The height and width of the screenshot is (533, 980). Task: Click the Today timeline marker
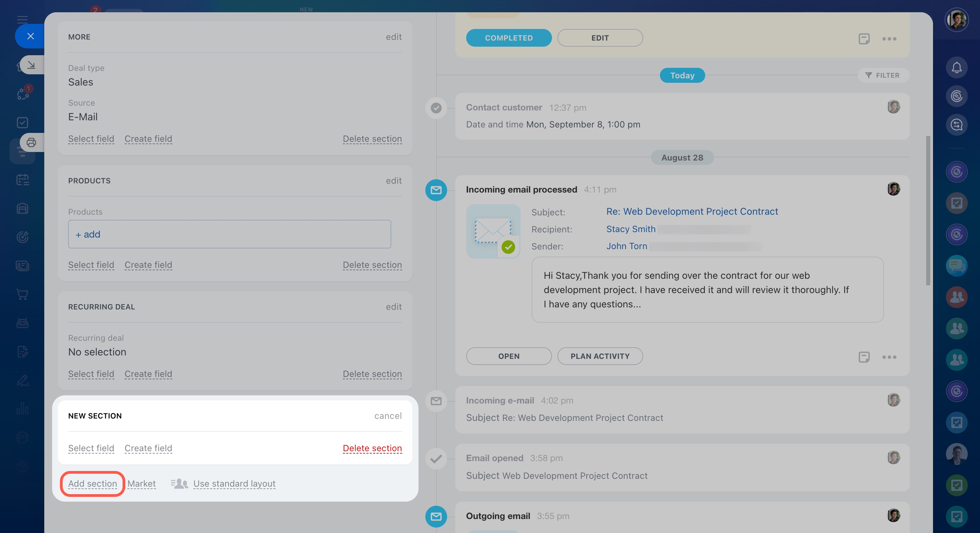pos(682,75)
